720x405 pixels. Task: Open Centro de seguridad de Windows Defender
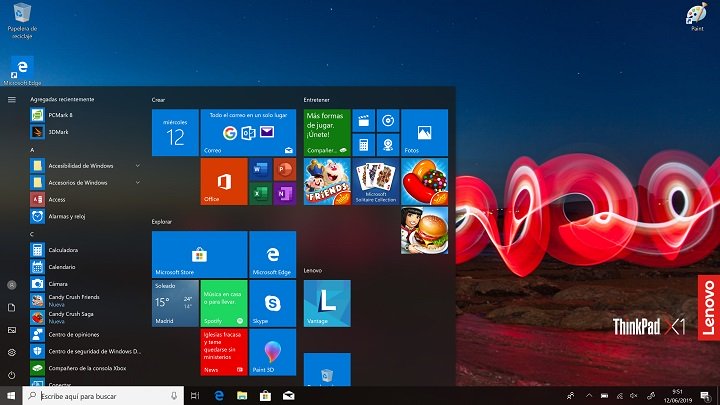pos(85,351)
